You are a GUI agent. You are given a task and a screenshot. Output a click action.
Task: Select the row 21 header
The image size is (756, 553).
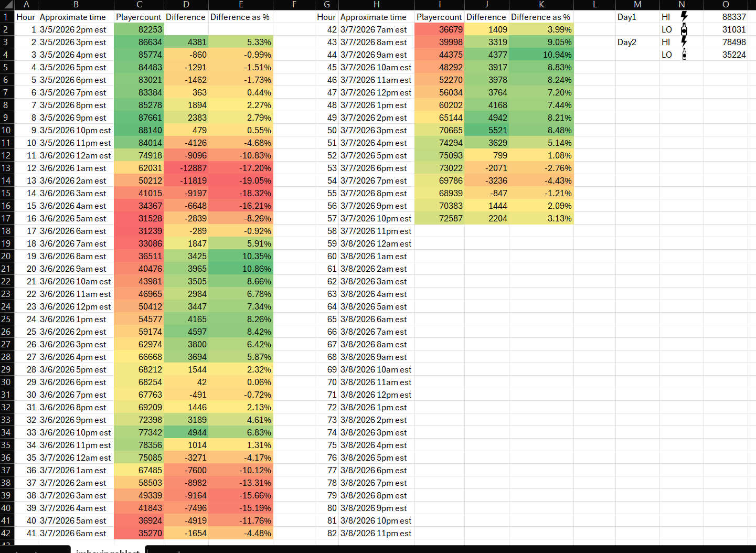[7, 269]
